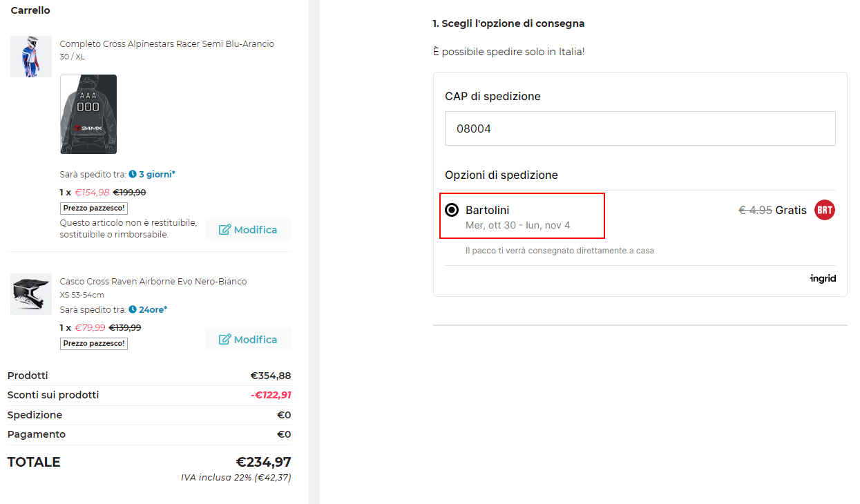Click Modifica for the Alpinestars Racer item
Viewport: 860px width, 504px height.
pos(248,229)
